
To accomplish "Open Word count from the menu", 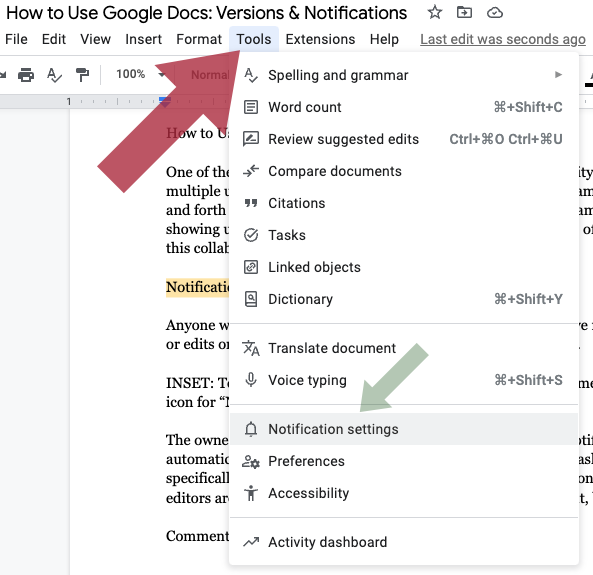I will (x=404, y=107).
